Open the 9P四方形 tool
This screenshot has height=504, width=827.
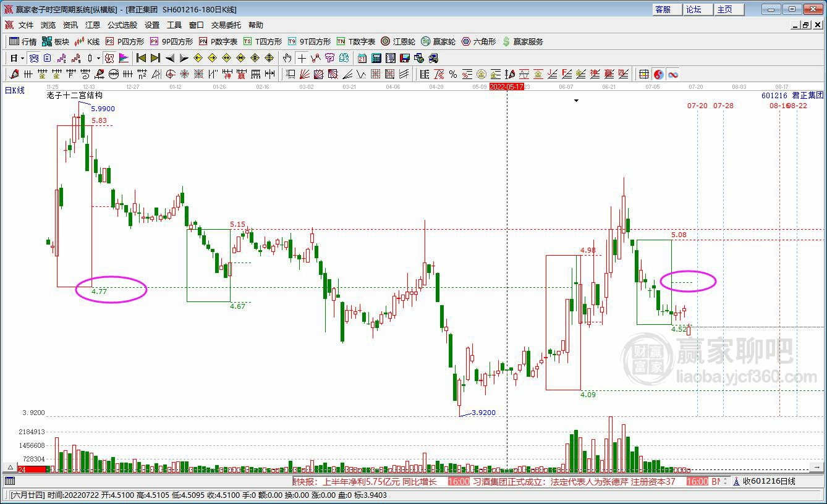(x=171, y=41)
